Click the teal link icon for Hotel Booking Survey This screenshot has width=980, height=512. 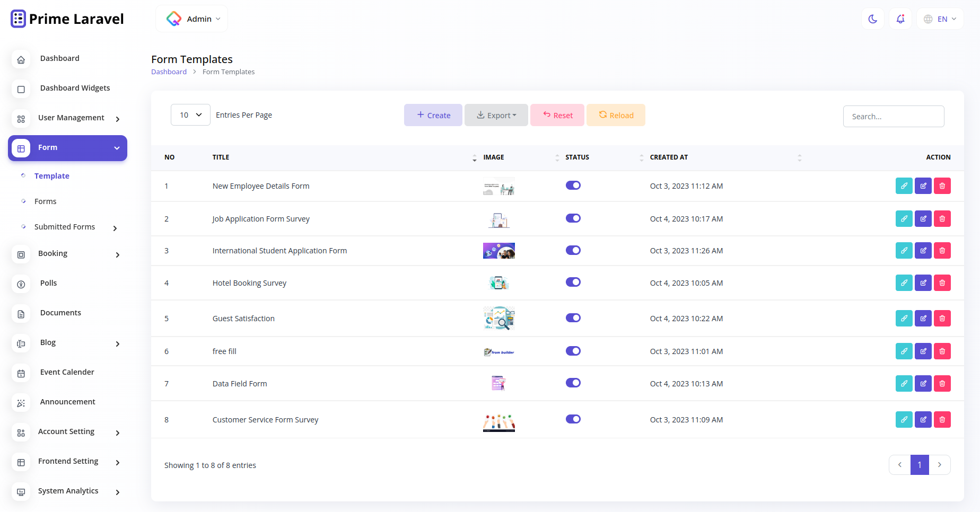coord(904,283)
